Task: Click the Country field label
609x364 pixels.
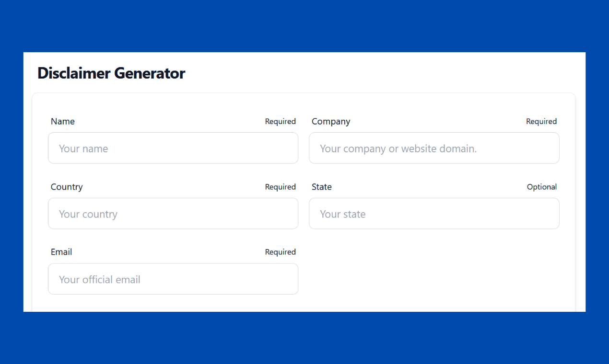Action: coord(67,187)
